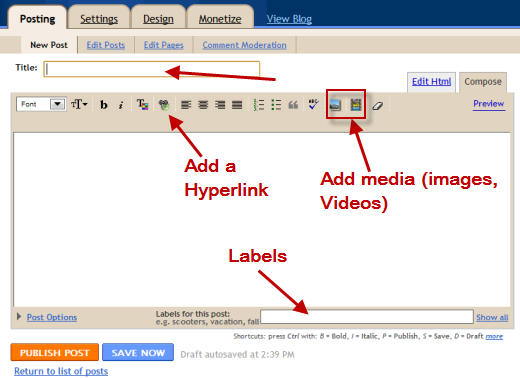Expand Post Options triangle
Image resolution: width=520 pixels, height=378 pixels.
[19, 316]
